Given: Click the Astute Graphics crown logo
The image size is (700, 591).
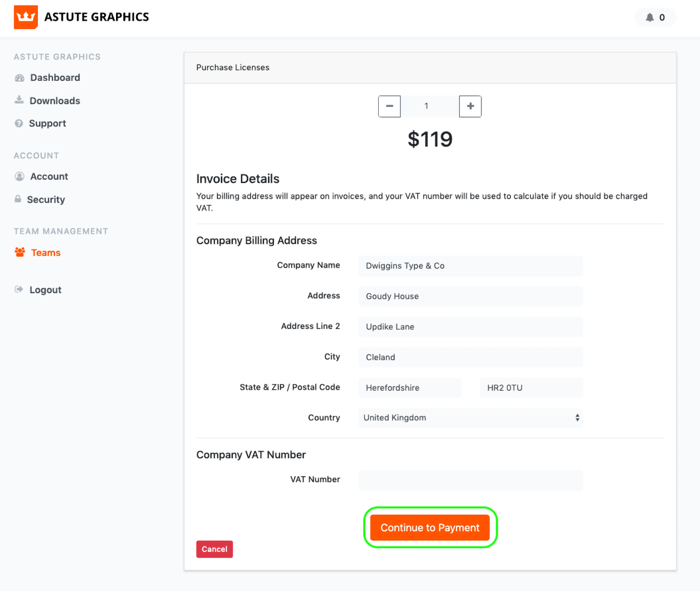Looking at the screenshot, I should [26, 17].
